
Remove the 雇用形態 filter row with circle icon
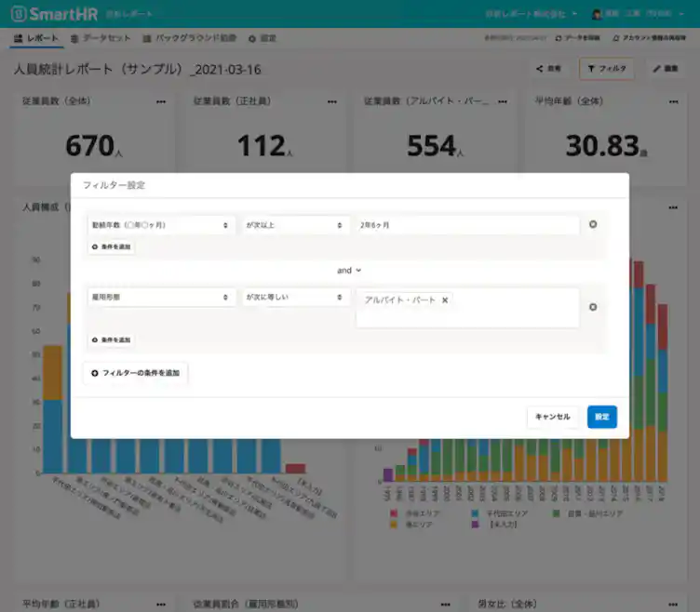coord(593,307)
